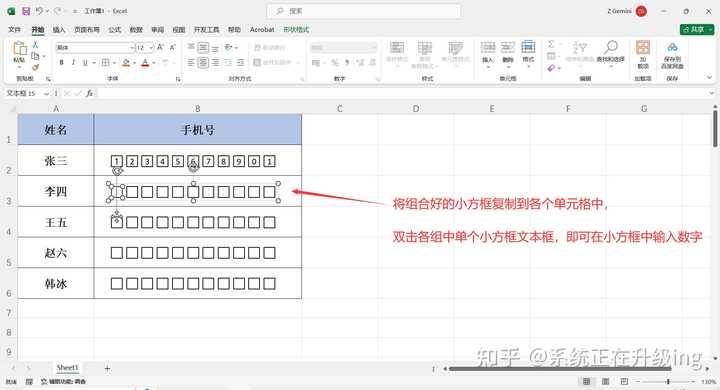Open the 文件 menu
Viewport: 720px width, 390px height.
point(15,29)
